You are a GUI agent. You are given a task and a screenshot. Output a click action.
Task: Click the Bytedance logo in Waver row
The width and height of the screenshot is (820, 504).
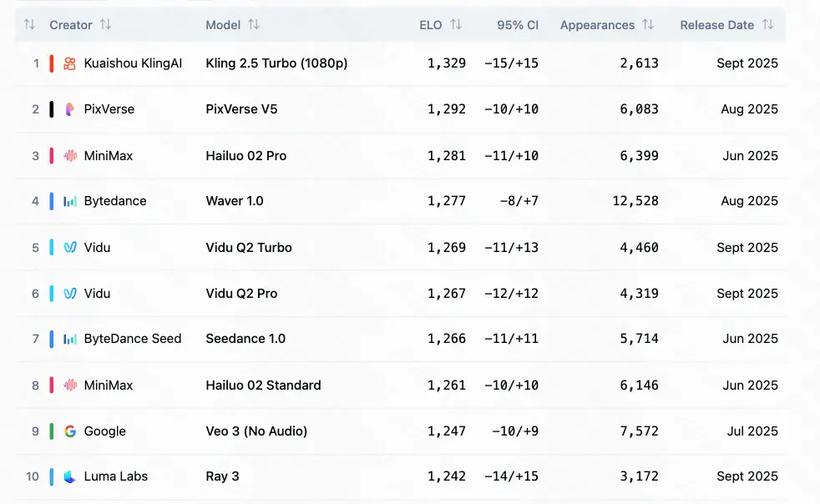(x=70, y=201)
